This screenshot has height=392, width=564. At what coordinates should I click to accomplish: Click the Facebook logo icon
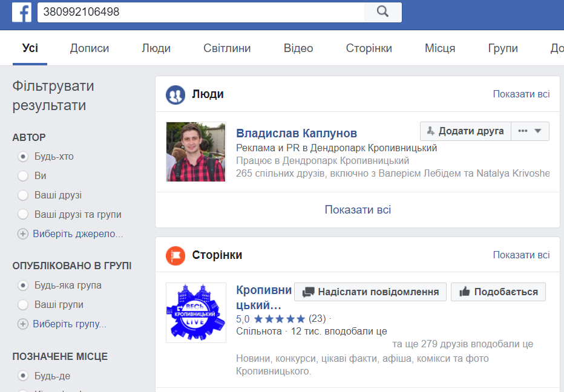click(22, 12)
